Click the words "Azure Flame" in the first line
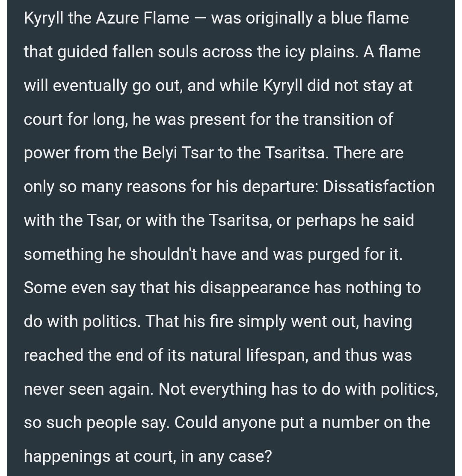The height and width of the screenshot is (476, 462). click(142, 18)
